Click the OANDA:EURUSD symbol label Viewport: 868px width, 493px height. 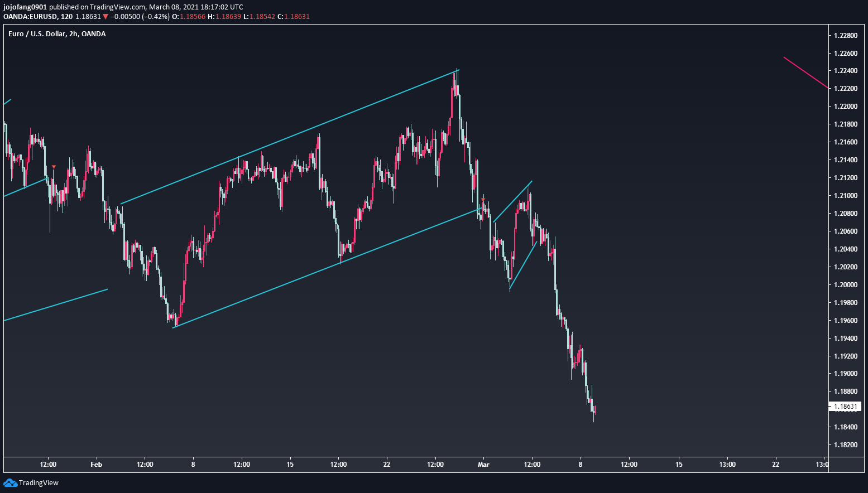(30, 17)
